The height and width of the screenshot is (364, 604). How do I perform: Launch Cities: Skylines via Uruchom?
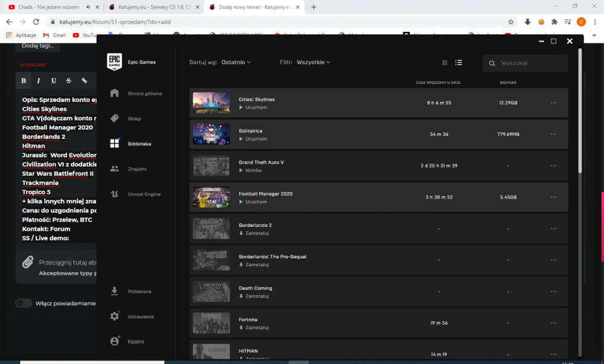coord(253,107)
